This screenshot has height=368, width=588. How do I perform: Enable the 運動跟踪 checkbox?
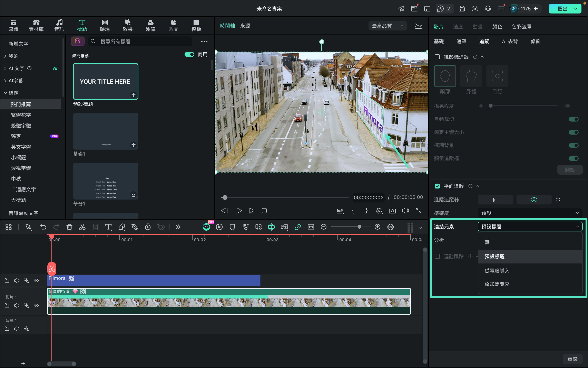pos(437,256)
